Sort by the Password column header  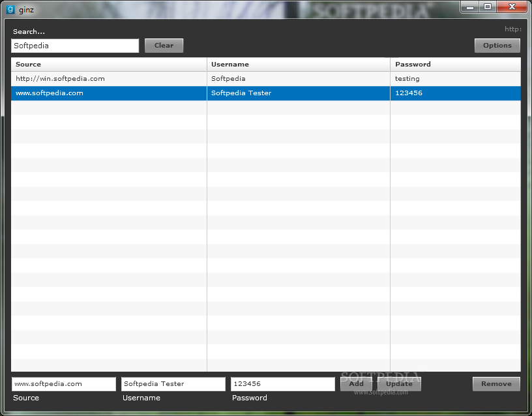coord(456,65)
